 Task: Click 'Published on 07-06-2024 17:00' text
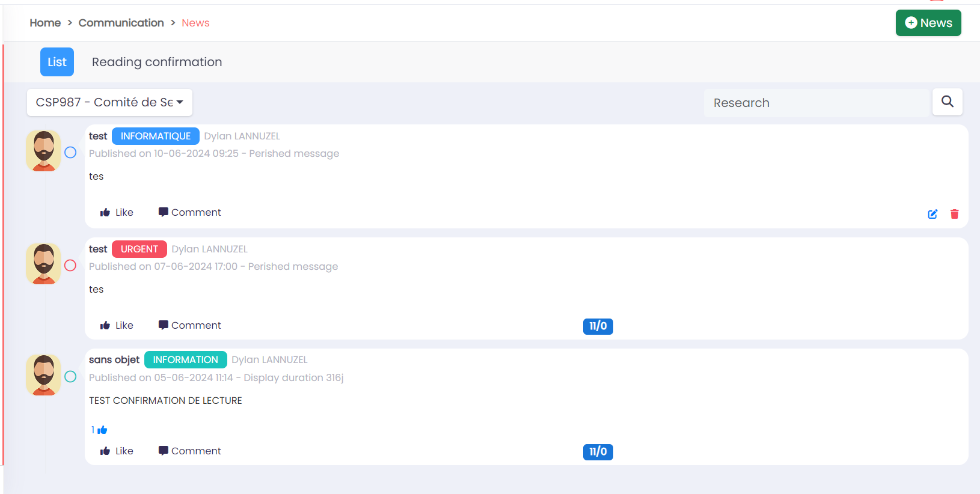(x=163, y=267)
